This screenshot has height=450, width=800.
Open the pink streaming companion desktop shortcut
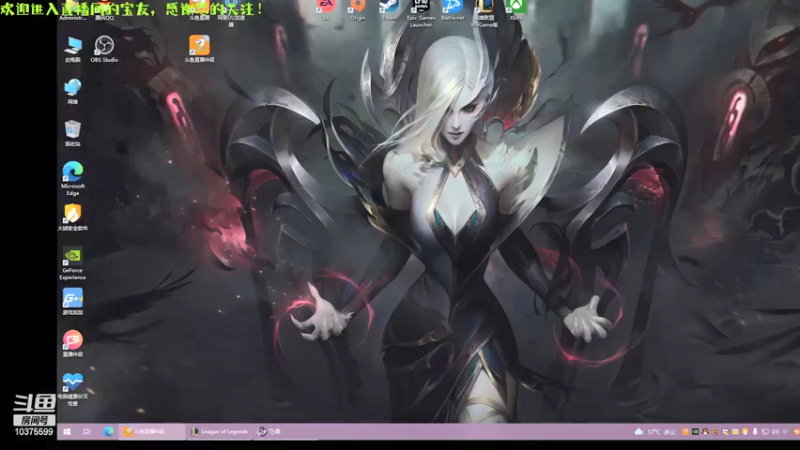72,343
